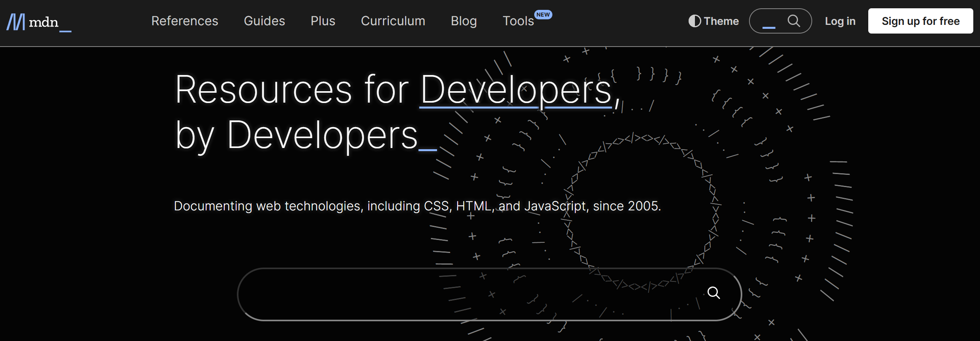This screenshot has height=341, width=980.
Task: Open the Blog section
Action: coord(464,21)
